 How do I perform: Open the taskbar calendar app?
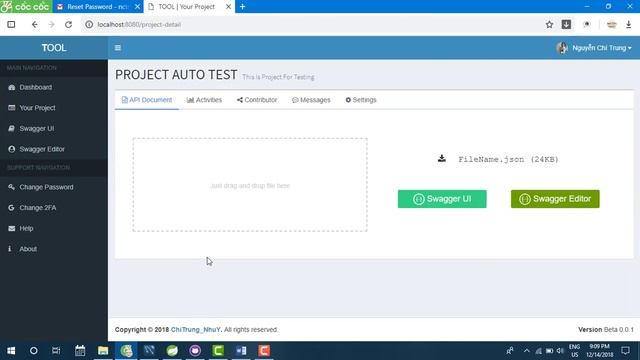pyautogui.click(x=80, y=351)
